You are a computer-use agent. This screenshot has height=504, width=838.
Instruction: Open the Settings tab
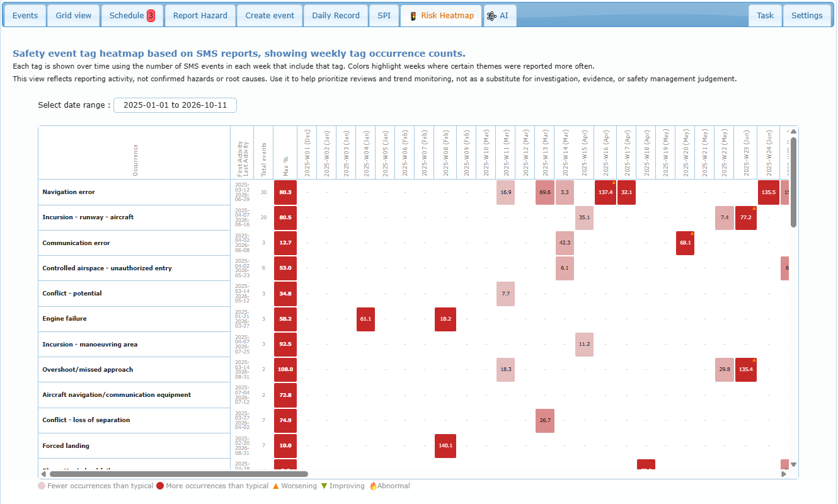click(807, 16)
